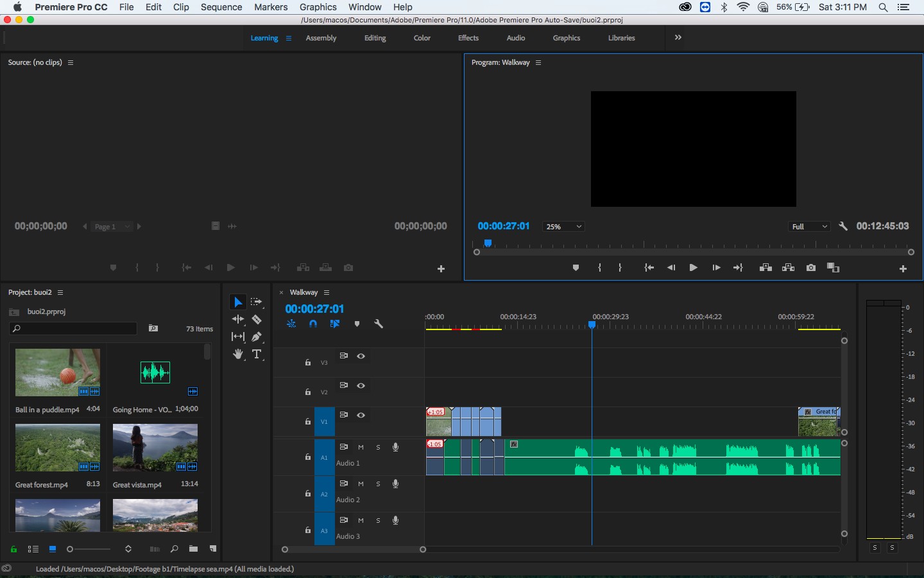
Task: Click Export Frame camera in Program monitor
Action: tap(811, 268)
